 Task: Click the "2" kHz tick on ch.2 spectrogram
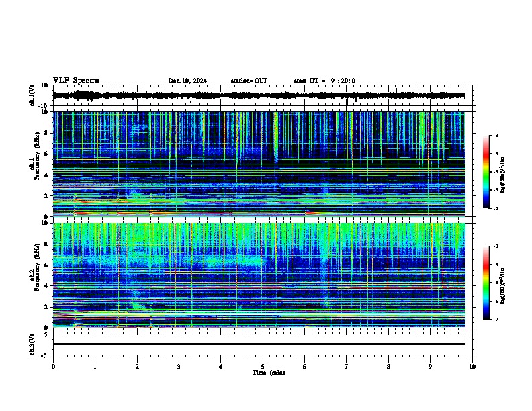click(47, 307)
